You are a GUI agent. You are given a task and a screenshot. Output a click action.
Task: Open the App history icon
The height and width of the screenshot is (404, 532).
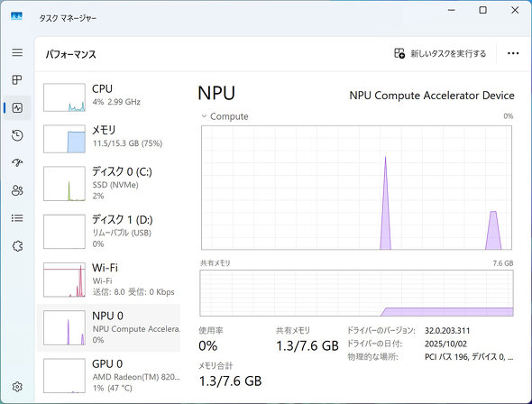click(17, 135)
